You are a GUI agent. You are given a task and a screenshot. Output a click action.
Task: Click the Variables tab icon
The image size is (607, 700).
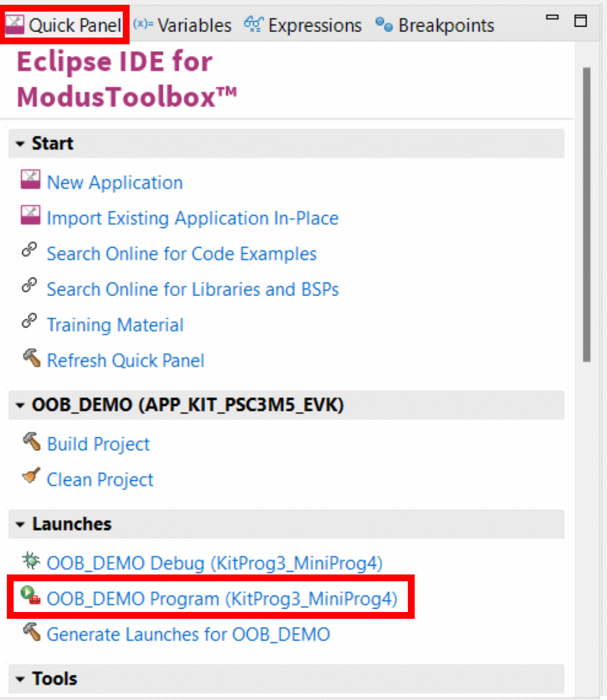[x=143, y=24]
